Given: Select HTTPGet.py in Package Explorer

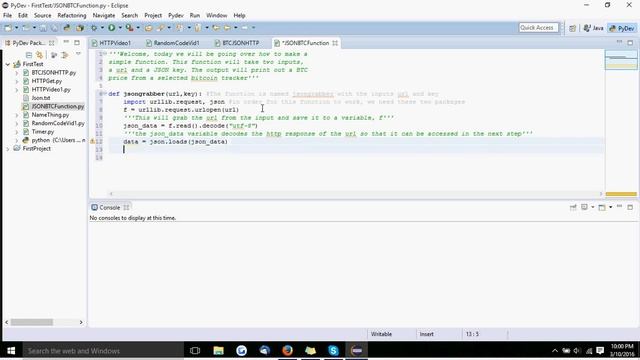Looking at the screenshot, I should 47,81.
